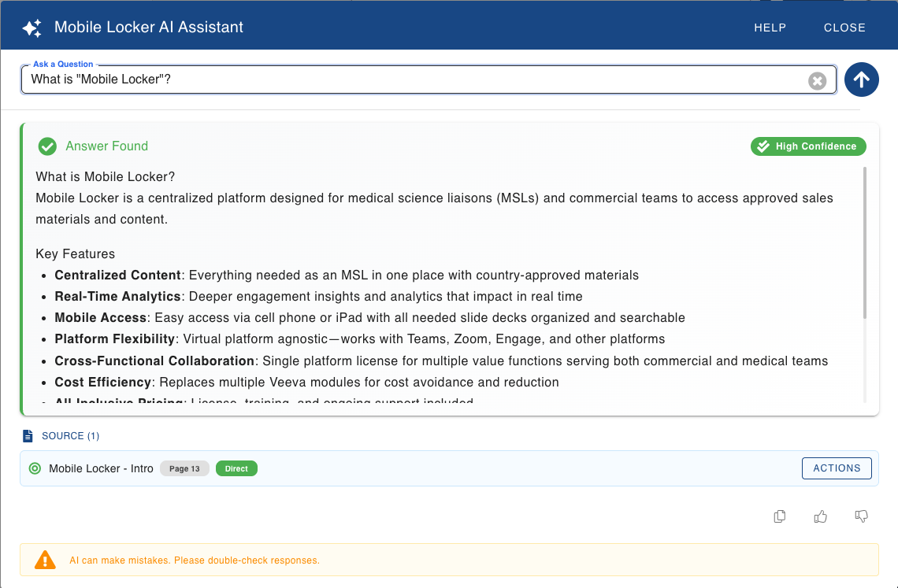The image size is (898, 588).
Task: Click the Answer Found label
Action: point(106,146)
